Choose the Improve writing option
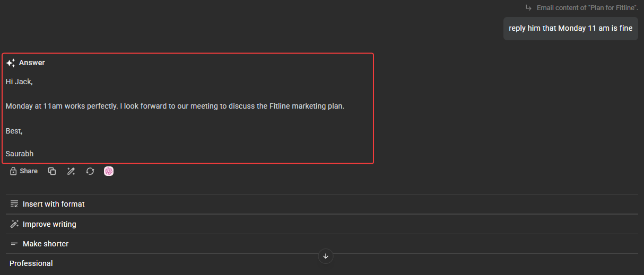The image size is (644, 275). [x=49, y=224]
